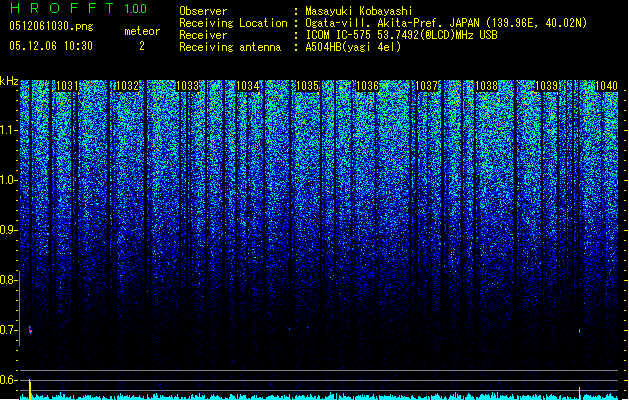629x400 pixels.
Task: Click the 1036 time marker
Action: pyautogui.click(x=367, y=86)
